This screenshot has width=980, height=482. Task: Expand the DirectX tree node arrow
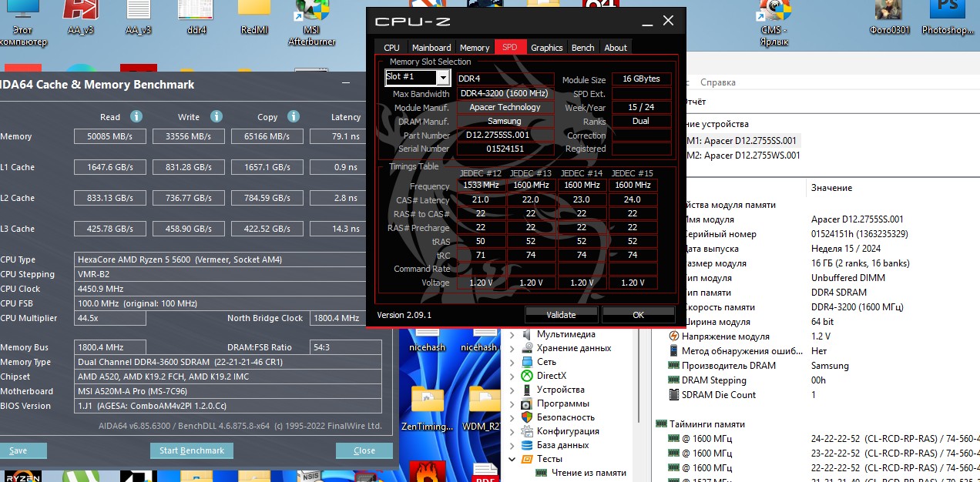(512, 376)
